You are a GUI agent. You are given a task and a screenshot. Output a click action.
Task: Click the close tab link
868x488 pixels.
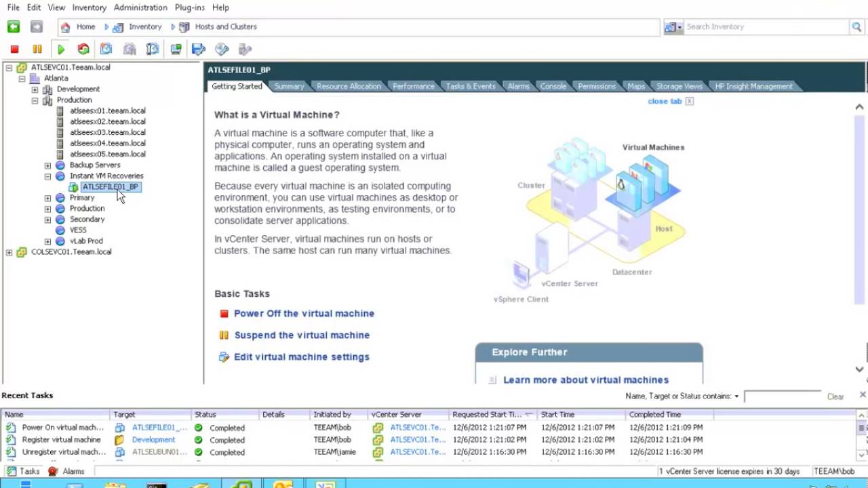coord(665,102)
